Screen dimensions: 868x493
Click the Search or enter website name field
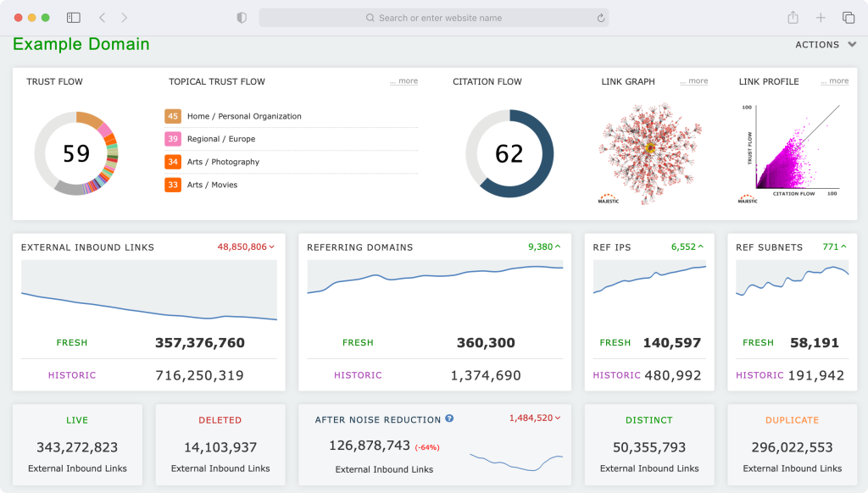(433, 18)
